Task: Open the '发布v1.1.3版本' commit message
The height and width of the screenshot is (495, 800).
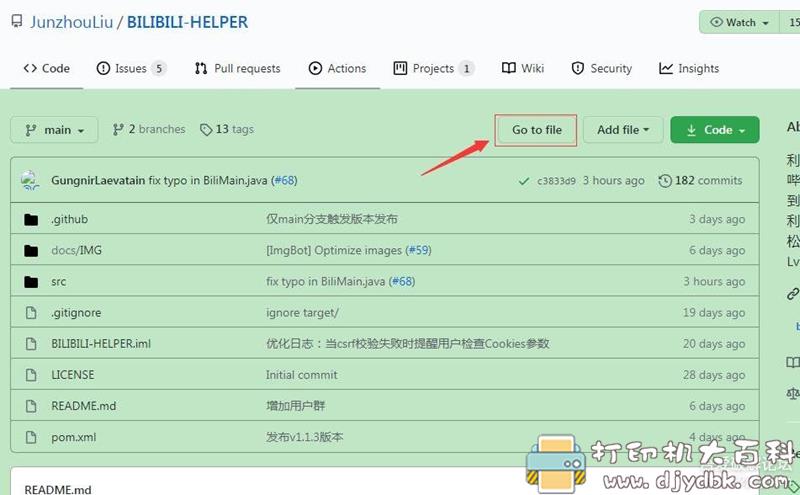Action: 305,437
